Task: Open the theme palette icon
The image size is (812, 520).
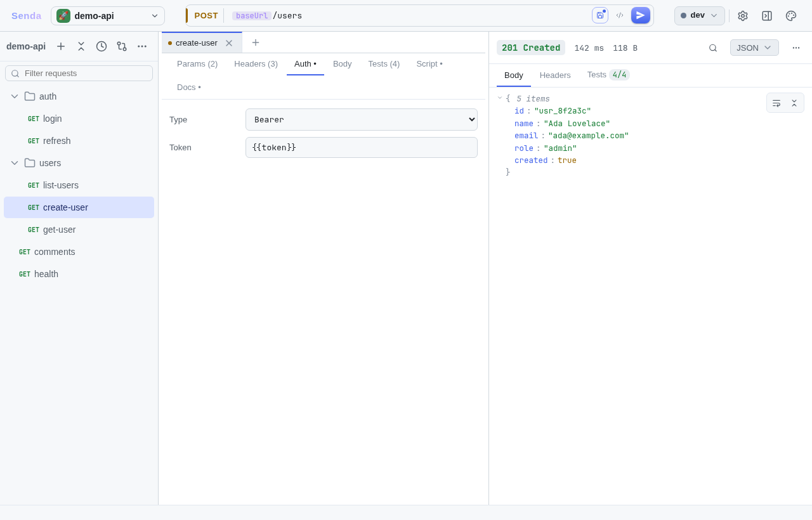Action: click(791, 16)
